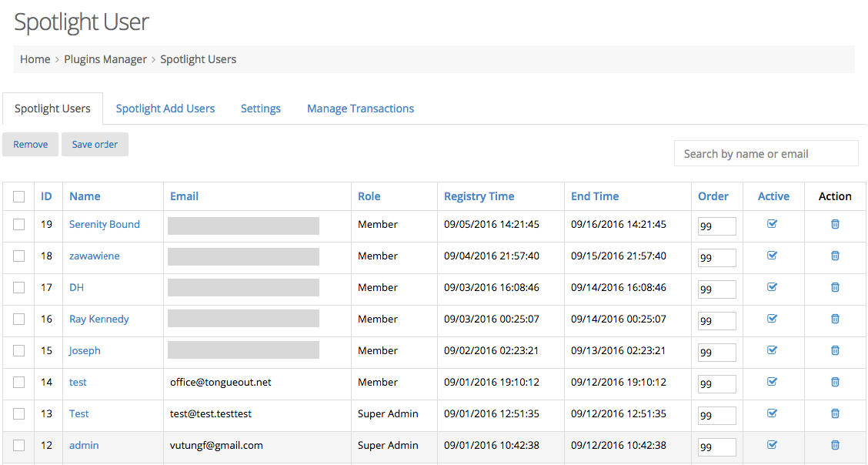This screenshot has height=465, width=868.
Task: Delete Joseph's spotlight entry with trash icon
Action: pos(836,350)
